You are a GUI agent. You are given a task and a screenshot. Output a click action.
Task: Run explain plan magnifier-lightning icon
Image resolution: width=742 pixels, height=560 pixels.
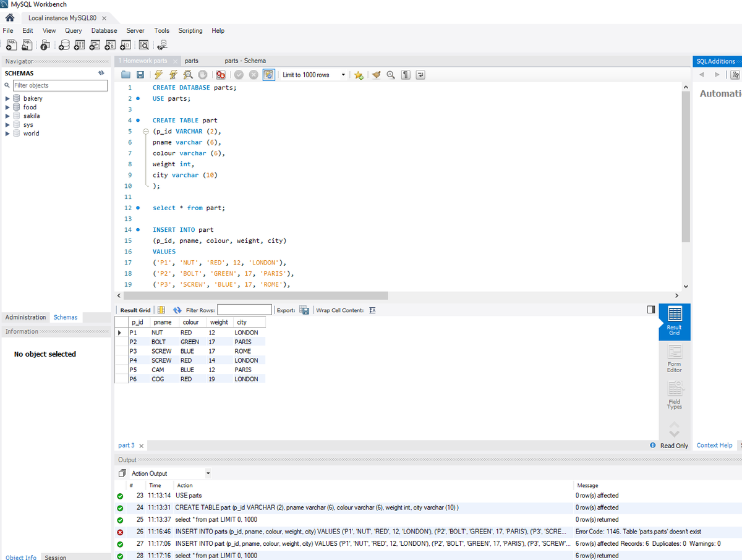coord(187,75)
